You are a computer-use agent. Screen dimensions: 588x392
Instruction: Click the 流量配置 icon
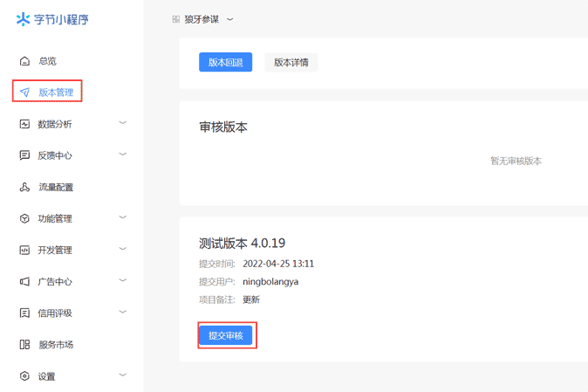click(24, 187)
